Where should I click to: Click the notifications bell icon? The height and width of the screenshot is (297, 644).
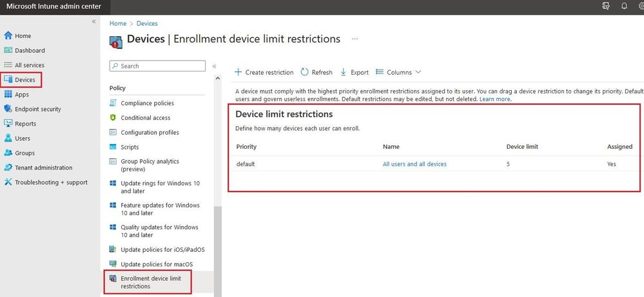624,6
